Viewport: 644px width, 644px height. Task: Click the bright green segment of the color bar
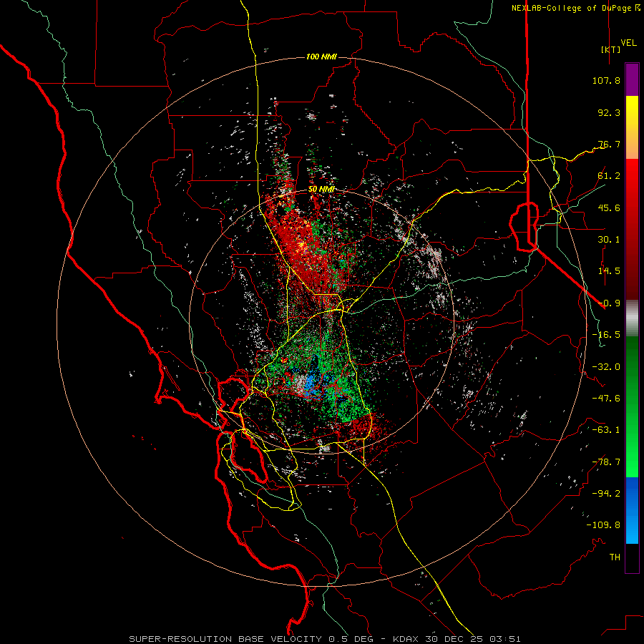[632, 452]
